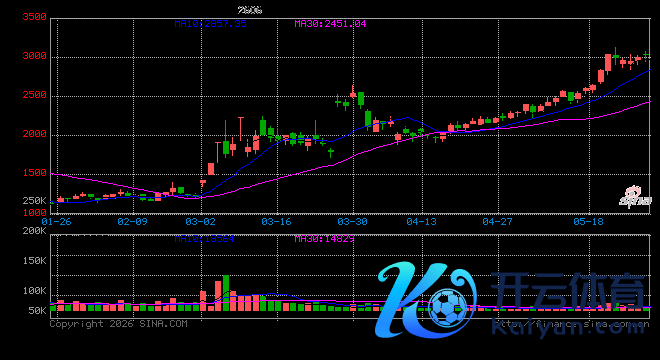
Task: Select the 03-16 date label
Action: click(277, 222)
